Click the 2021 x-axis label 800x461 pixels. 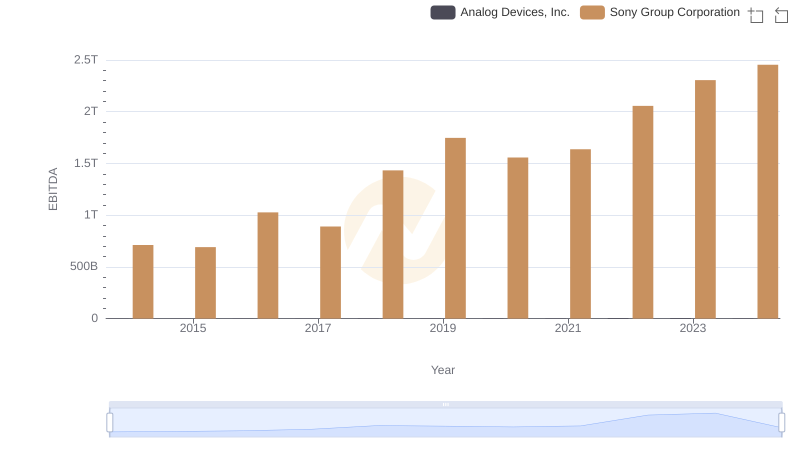pyautogui.click(x=568, y=328)
